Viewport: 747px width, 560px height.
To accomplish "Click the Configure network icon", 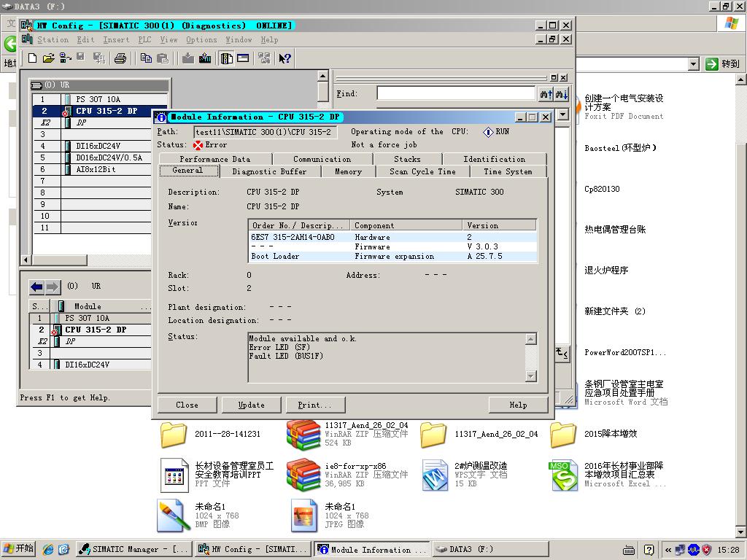I will 264,58.
